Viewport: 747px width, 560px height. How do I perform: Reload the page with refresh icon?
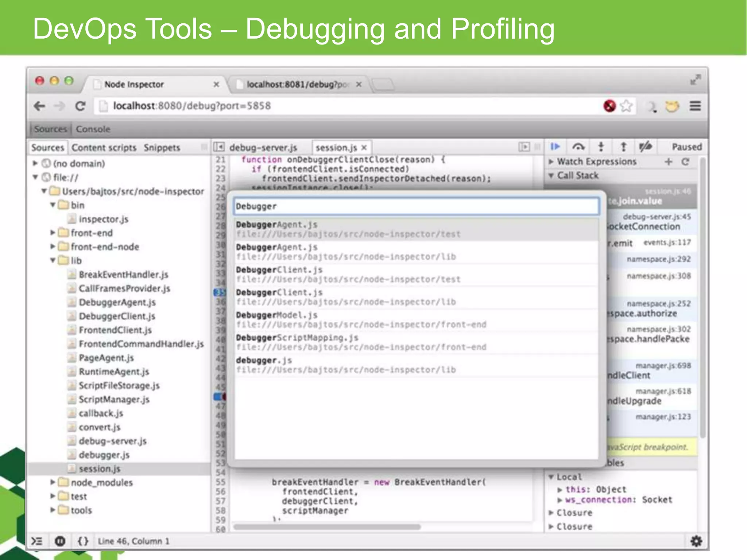point(80,106)
